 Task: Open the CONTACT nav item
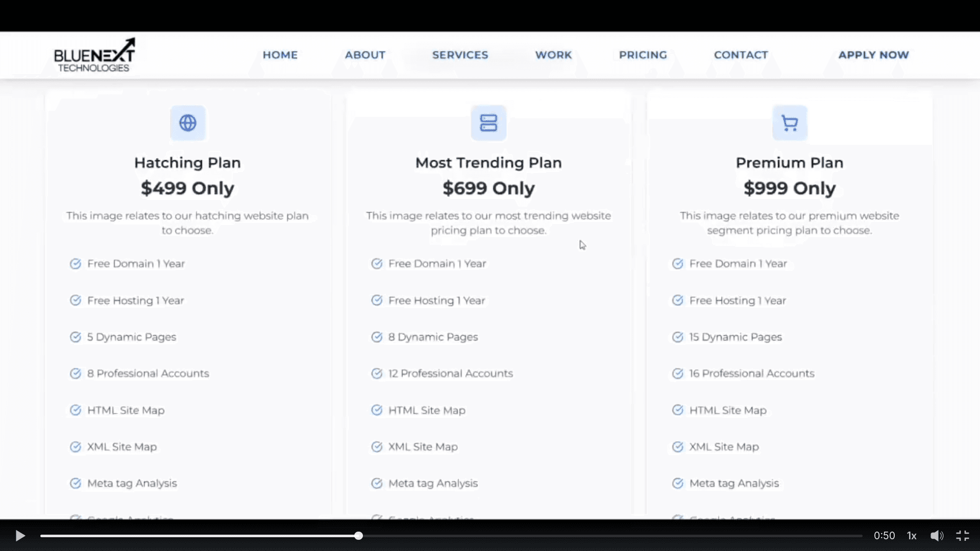click(741, 55)
